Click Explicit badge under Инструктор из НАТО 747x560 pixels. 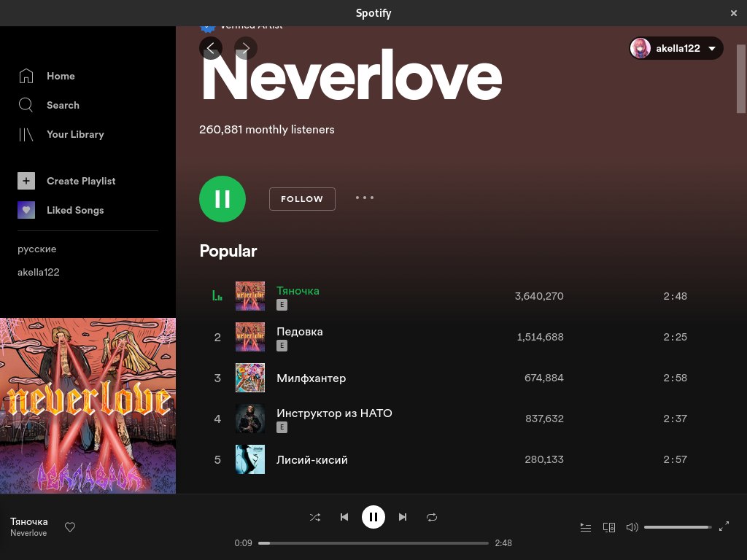coord(282,427)
